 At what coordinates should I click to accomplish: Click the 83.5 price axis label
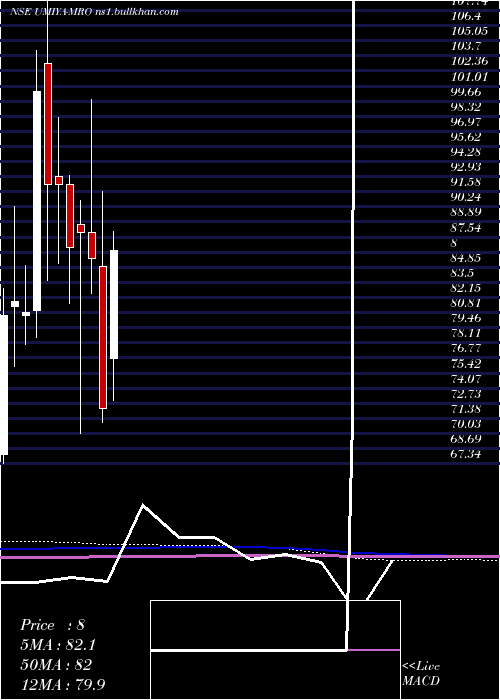(463, 273)
